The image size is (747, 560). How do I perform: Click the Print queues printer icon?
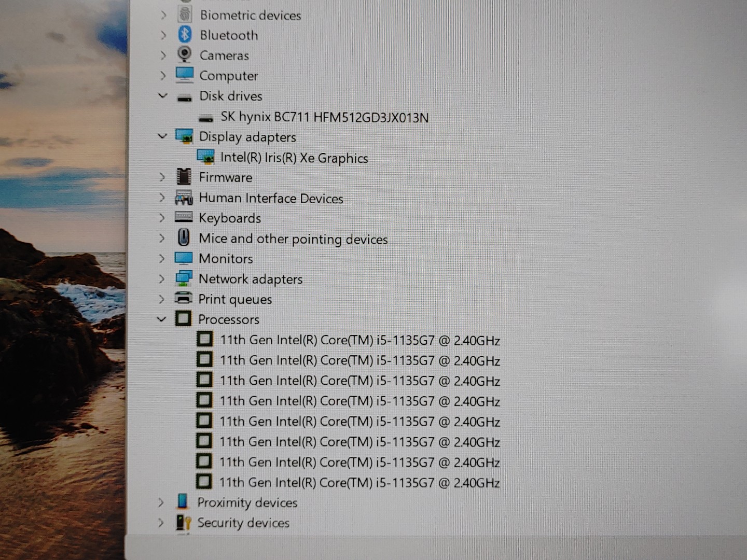tap(184, 298)
